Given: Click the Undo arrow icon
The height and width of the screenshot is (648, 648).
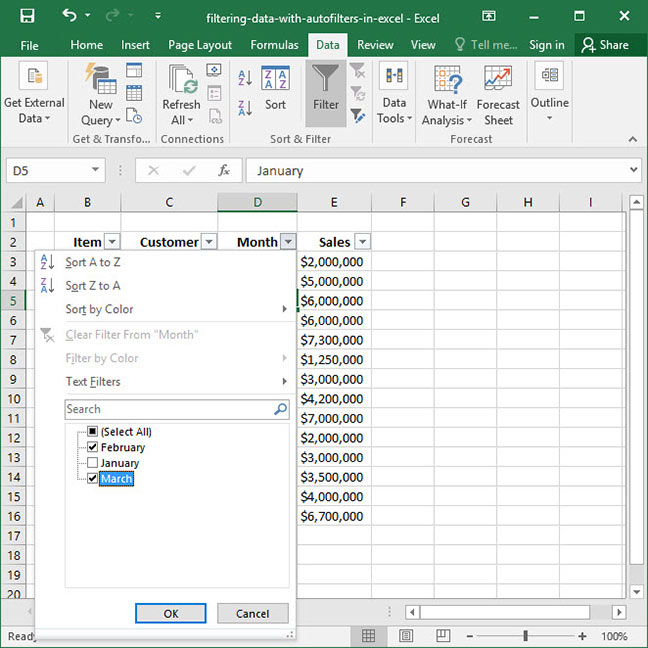Looking at the screenshot, I should pos(69,16).
